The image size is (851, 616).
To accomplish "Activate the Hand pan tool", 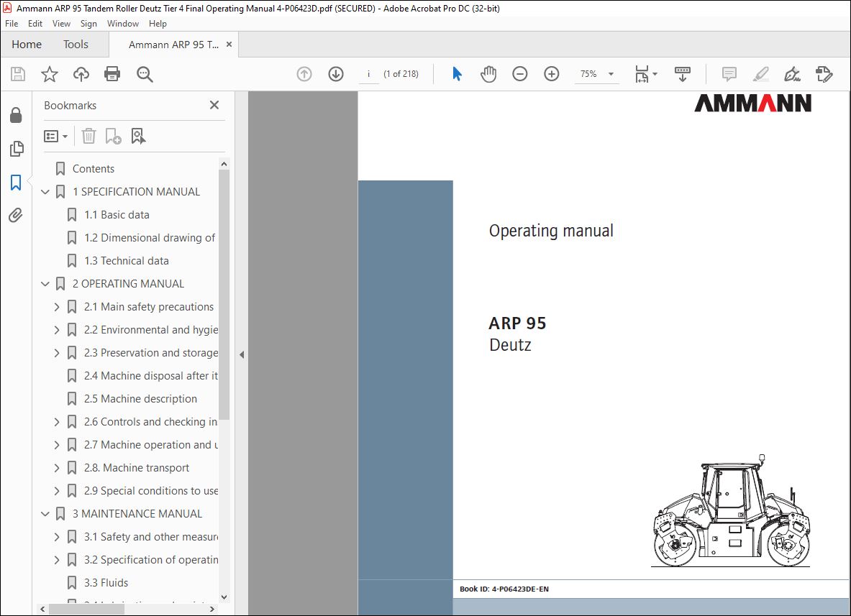I will pyautogui.click(x=488, y=74).
